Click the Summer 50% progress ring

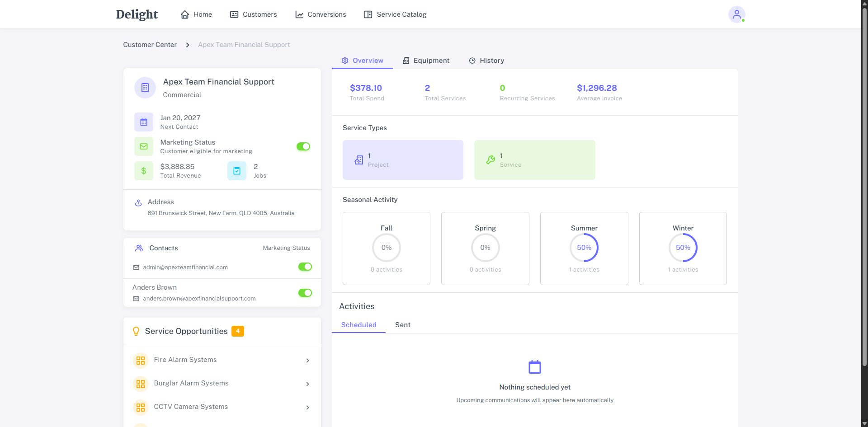click(x=584, y=248)
